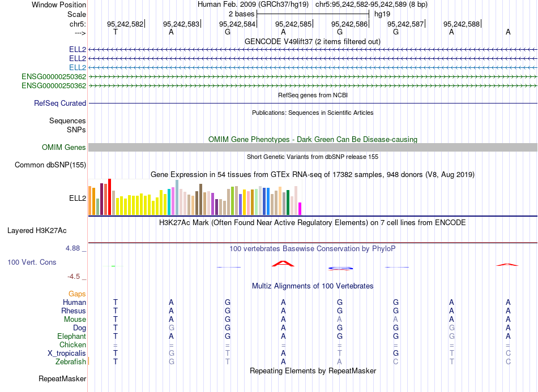The width and height of the screenshot is (538, 392).
Task: Click the RepeatMasker track label
Action: click(62, 378)
